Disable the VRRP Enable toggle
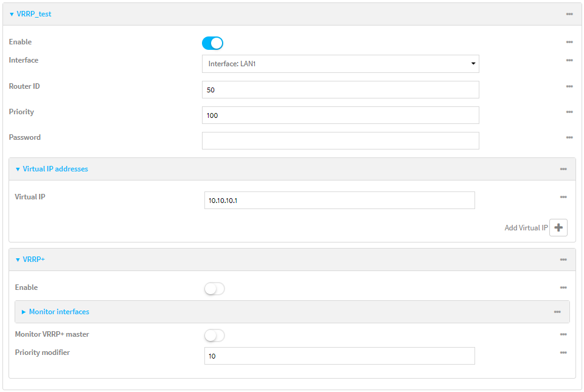This screenshot has width=584, height=392. point(212,43)
